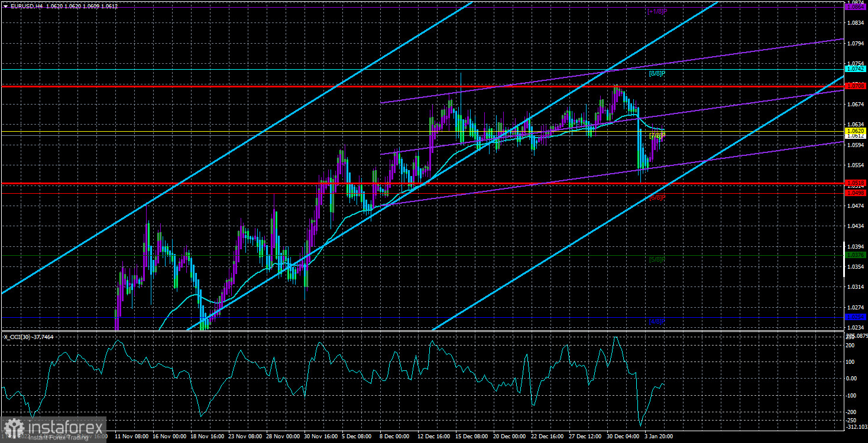Screen dimensions: 868x443
Task: Click the CCI scale value 0.00
Action: tap(853, 378)
